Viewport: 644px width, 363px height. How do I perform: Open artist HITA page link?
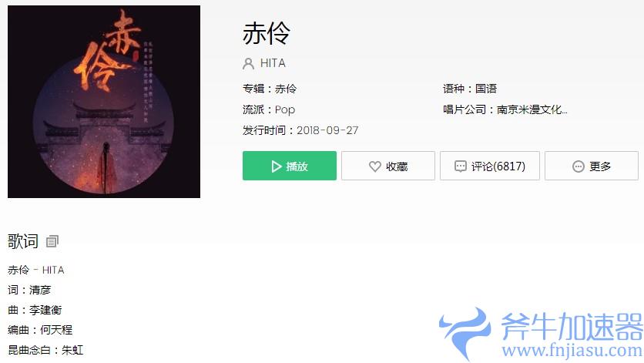(273, 63)
